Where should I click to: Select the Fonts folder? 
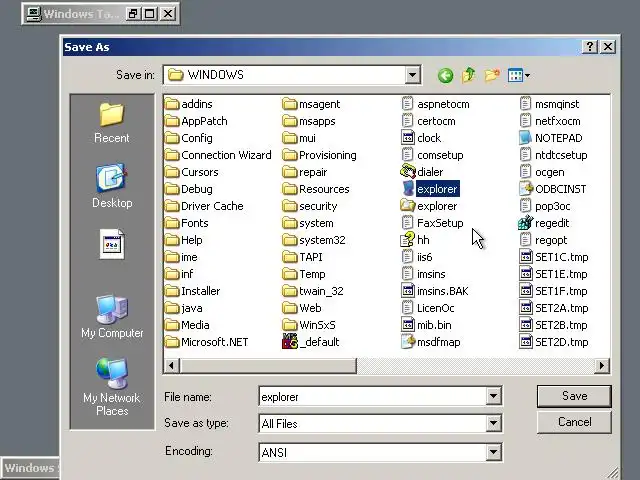(187, 223)
